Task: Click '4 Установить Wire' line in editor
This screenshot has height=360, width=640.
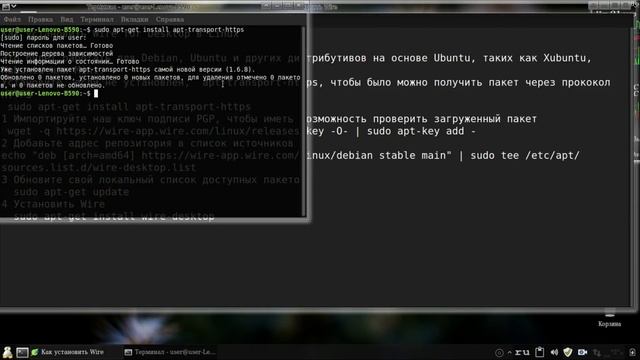Action: point(53,204)
